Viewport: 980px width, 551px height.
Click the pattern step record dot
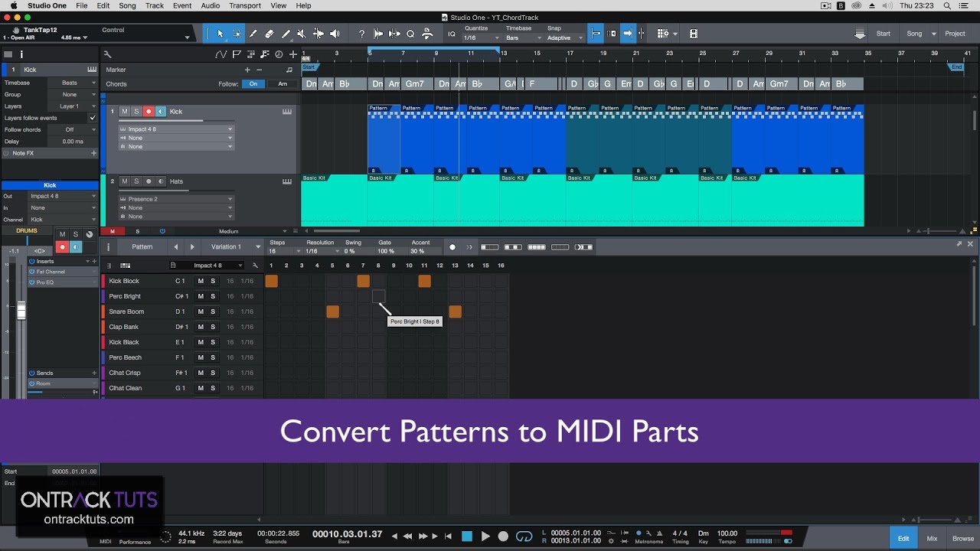pos(452,247)
